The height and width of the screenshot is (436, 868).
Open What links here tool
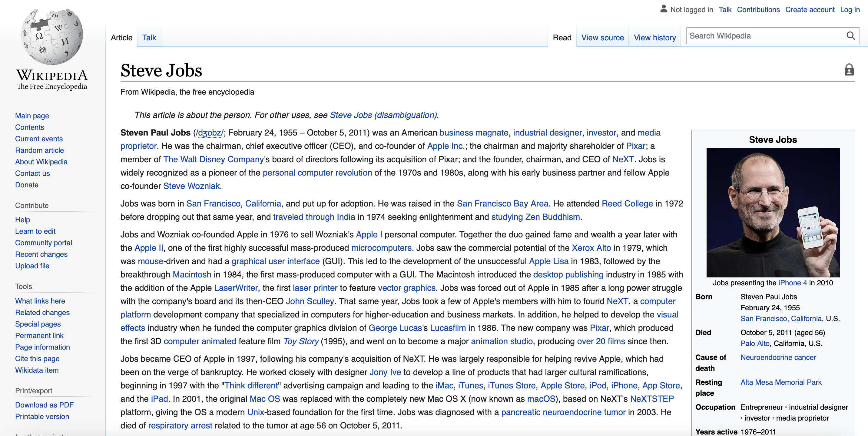click(x=40, y=300)
